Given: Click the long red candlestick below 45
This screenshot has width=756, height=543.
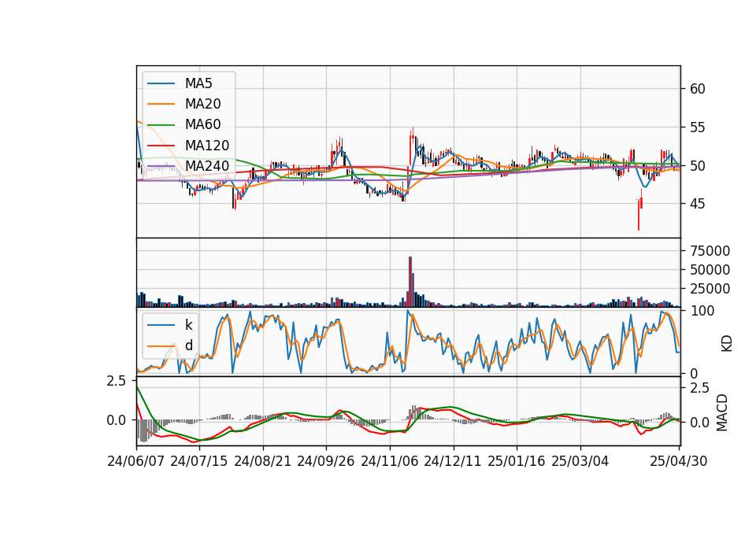Looking at the screenshot, I should click(639, 214).
